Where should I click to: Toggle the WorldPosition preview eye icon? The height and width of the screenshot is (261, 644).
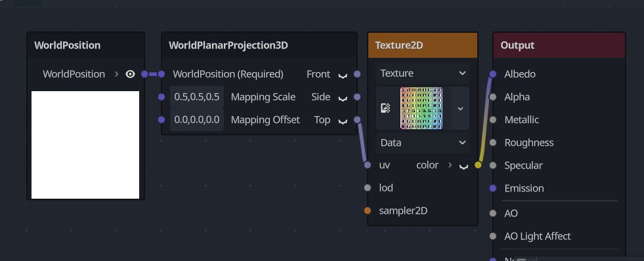[x=130, y=74]
